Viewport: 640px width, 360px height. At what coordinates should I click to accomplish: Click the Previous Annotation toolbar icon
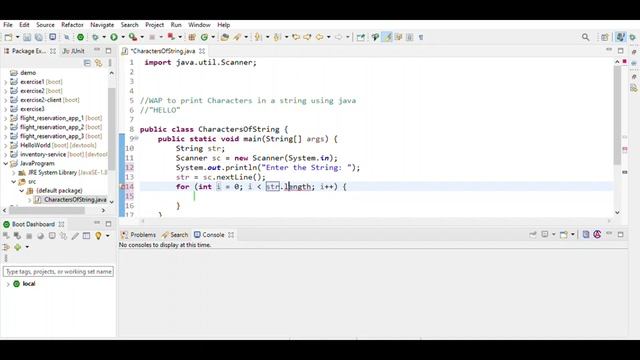point(277,37)
